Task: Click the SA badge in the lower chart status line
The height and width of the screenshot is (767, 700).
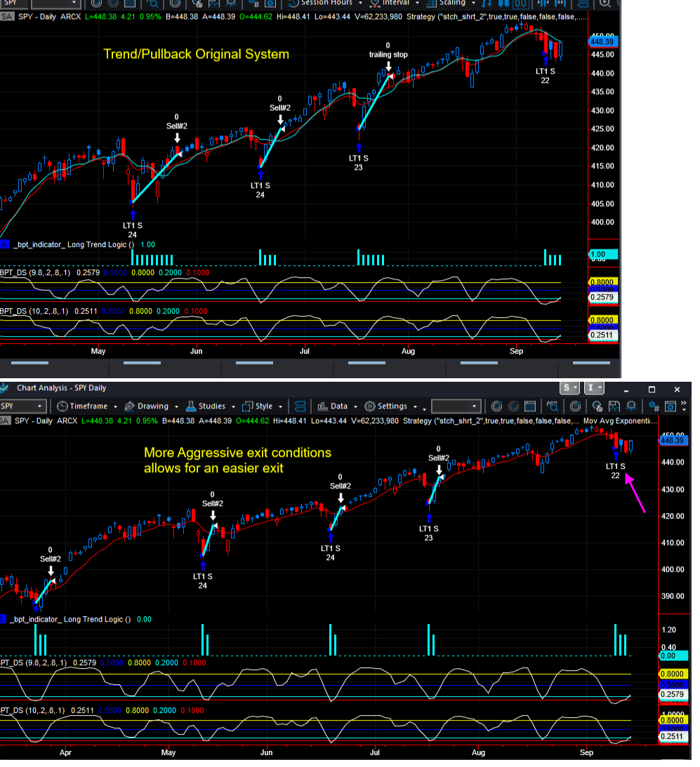Action: (5, 420)
